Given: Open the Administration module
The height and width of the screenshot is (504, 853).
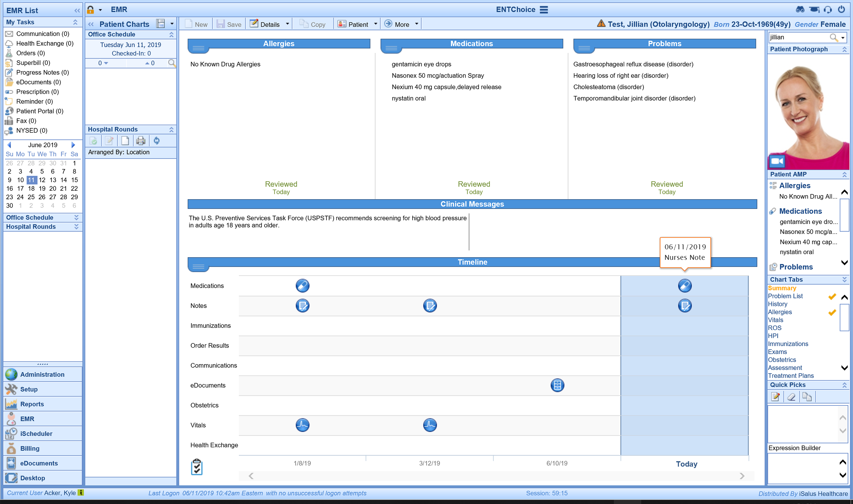Looking at the screenshot, I should 42,374.
